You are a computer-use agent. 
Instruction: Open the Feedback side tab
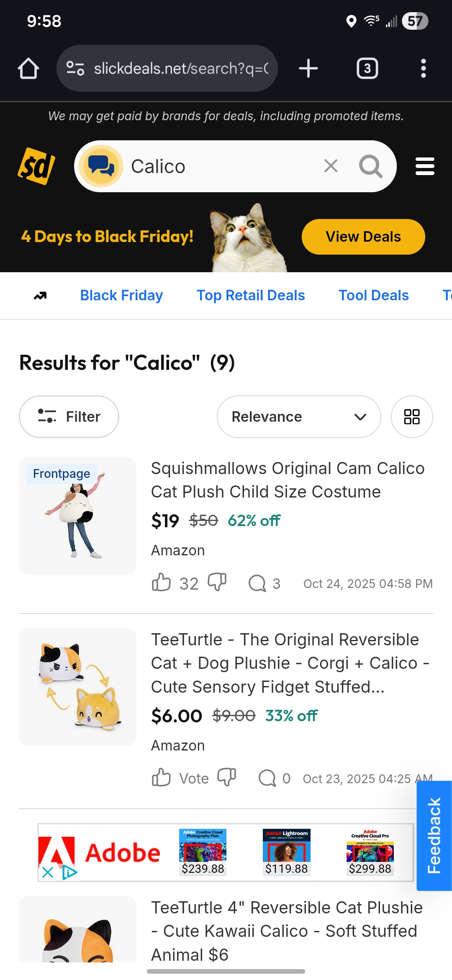434,836
